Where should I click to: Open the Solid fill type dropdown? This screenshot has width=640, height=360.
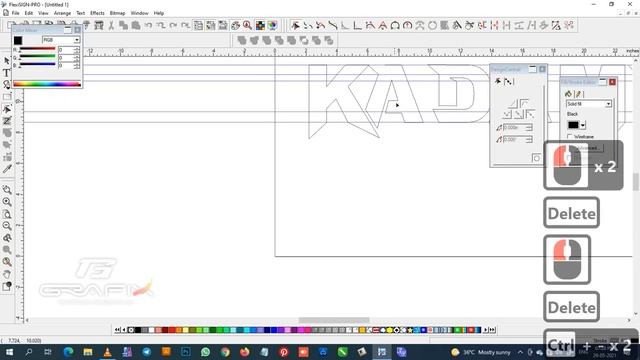pyautogui.click(x=608, y=104)
